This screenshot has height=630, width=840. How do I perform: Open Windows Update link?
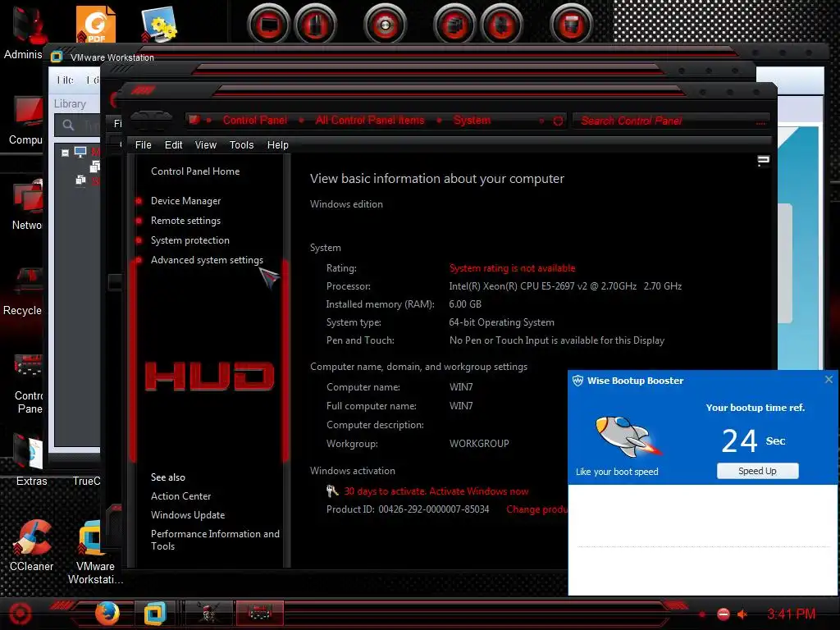tap(188, 515)
